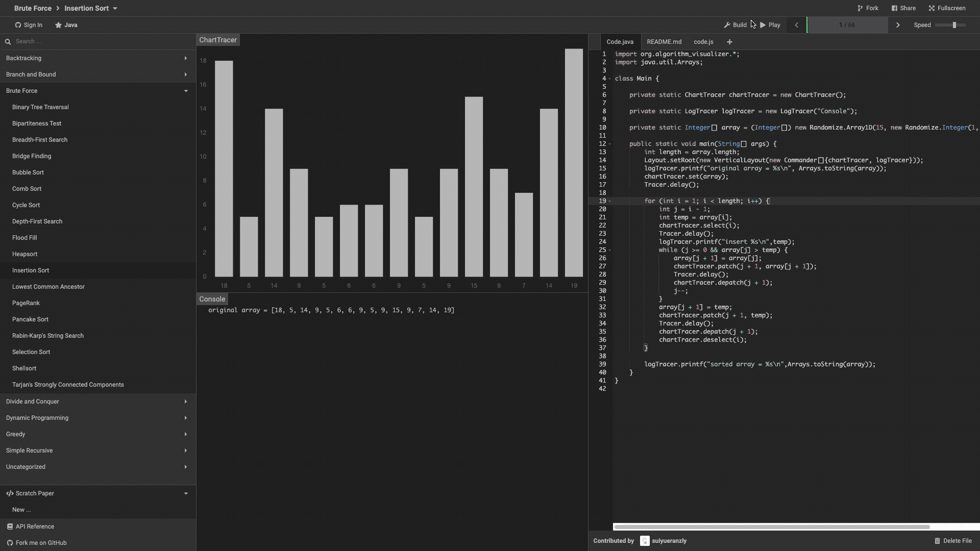Fold for loop at line 19
Image resolution: width=980 pixels, height=551 pixels.
[609, 201]
